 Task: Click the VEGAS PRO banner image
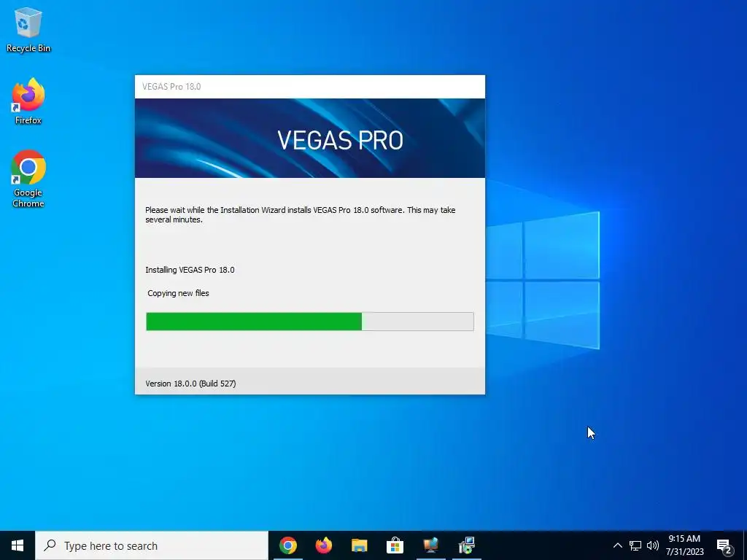point(309,138)
